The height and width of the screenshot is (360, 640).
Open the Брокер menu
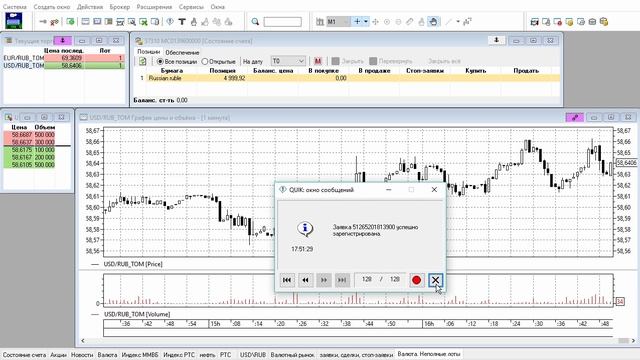(120, 7)
